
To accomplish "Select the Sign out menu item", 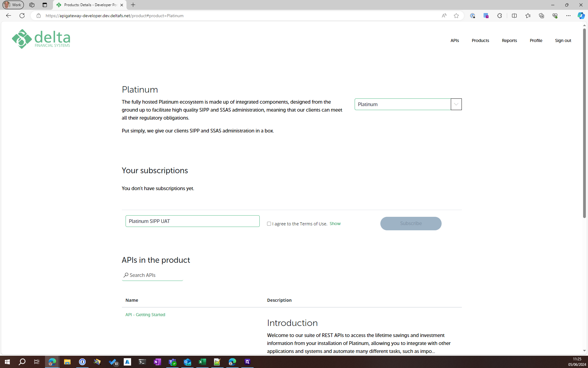I will (x=563, y=40).
